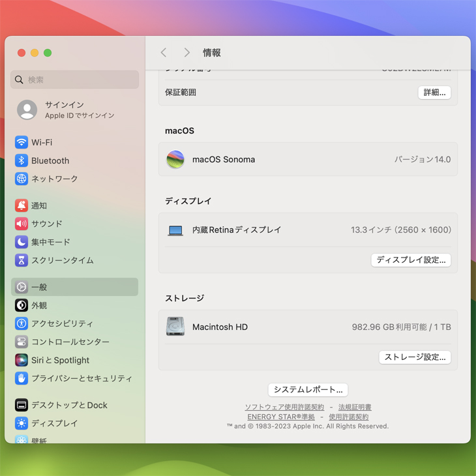Select 外観 in the sidebar
The width and height of the screenshot is (476, 476).
(39, 305)
